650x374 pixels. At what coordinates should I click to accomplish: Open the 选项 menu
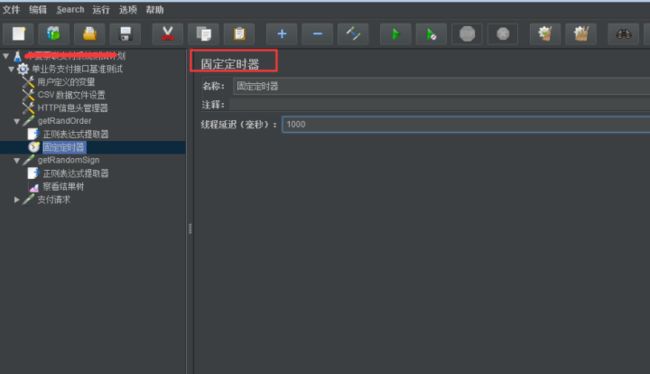pyautogui.click(x=128, y=10)
